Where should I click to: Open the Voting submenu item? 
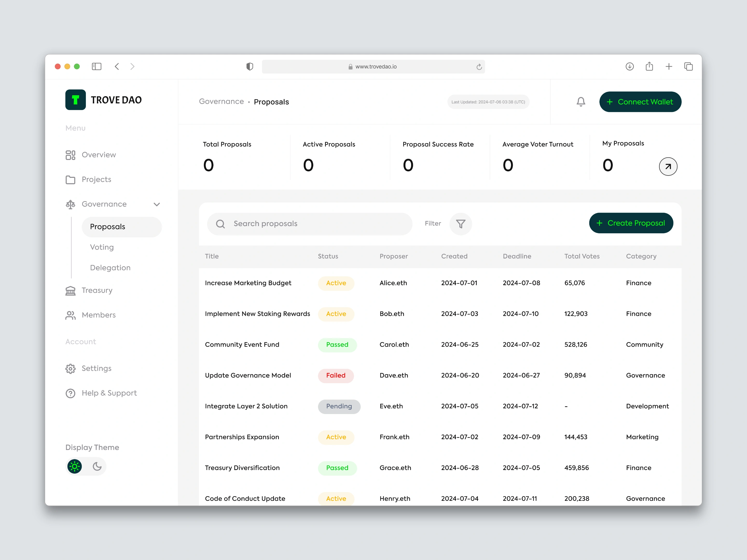(x=102, y=247)
